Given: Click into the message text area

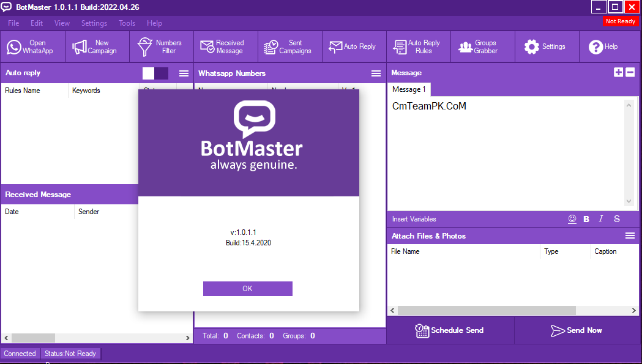Looking at the screenshot, I should (x=506, y=154).
